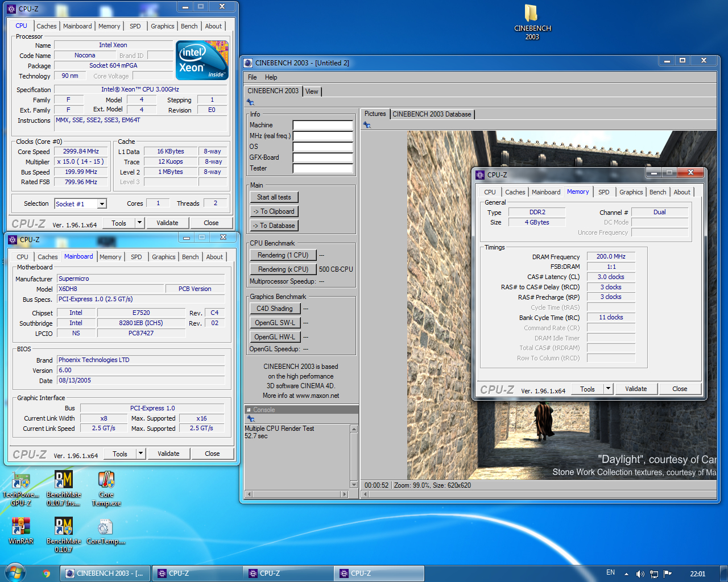Image resolution: width=728 pixels, height=582 pixels.
Task: Click pin icon below CINEBENCH 2003 tab
Action: point(250,102)
